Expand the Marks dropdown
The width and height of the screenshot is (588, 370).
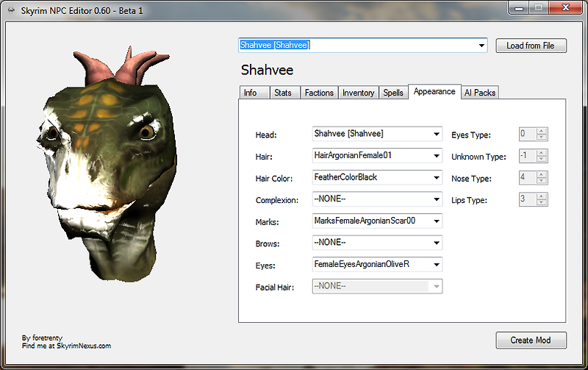pyautogui.click(x=437, y=221)
